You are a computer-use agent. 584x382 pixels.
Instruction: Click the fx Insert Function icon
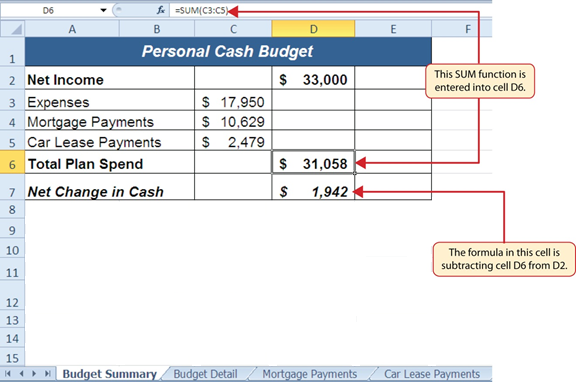(161, 10)
